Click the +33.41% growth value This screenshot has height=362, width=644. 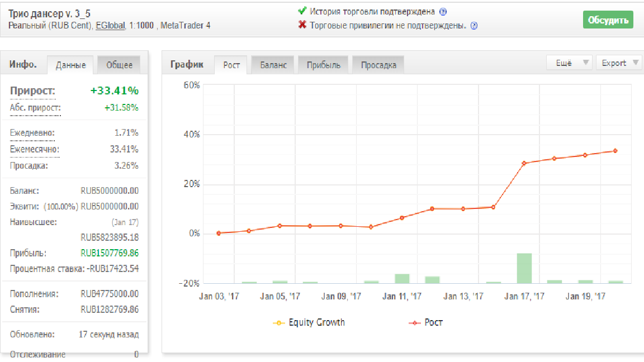coord(114,90)
